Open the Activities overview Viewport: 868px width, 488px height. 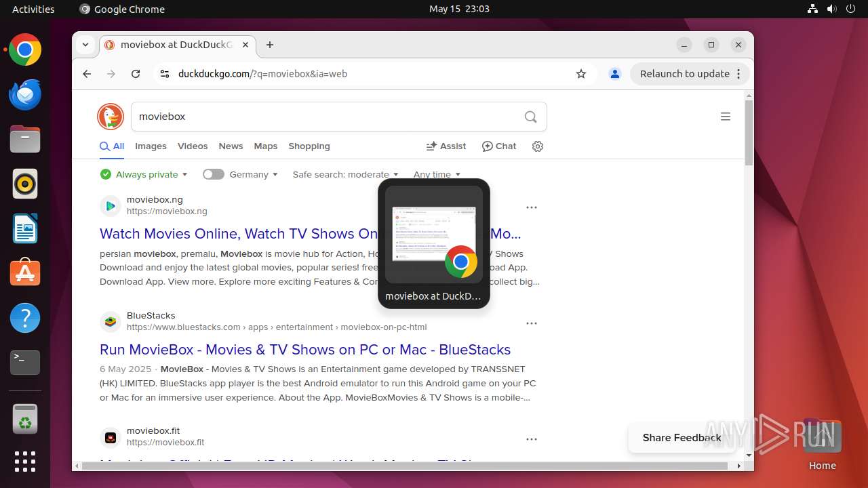pyautogui.click(x=33, y=9)
